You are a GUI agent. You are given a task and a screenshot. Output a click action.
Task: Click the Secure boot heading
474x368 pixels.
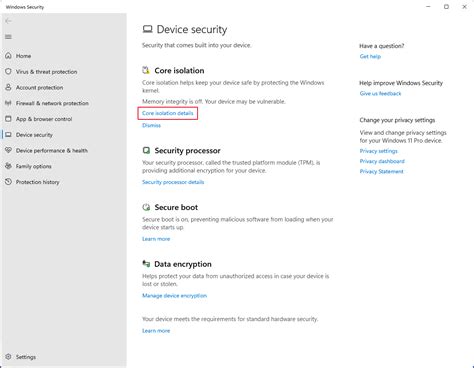(176, 207)
